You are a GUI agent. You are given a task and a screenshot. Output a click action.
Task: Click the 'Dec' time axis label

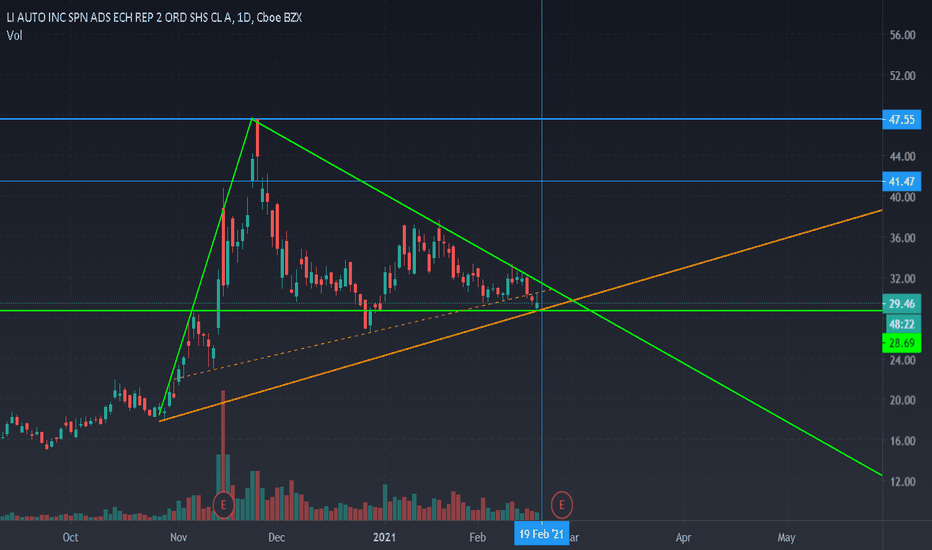pyautogui.click(x=276, y=538)
